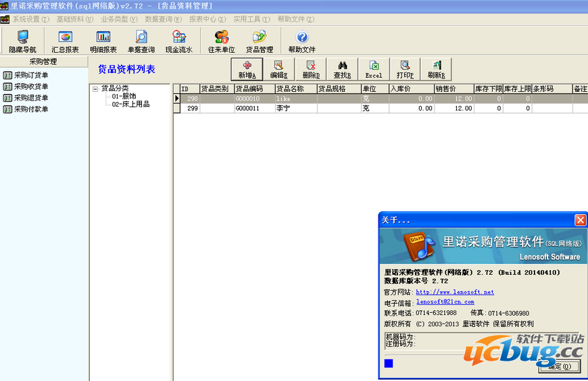The image size is (588, 381).
Task: Open 采购退货单 in sidebar
Action: click(x=26, y=98)
